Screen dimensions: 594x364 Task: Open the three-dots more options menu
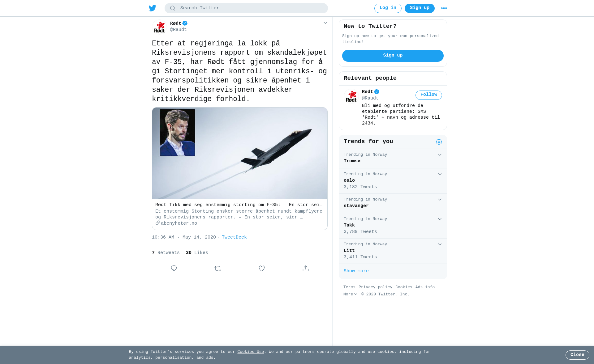click(444, 8)
